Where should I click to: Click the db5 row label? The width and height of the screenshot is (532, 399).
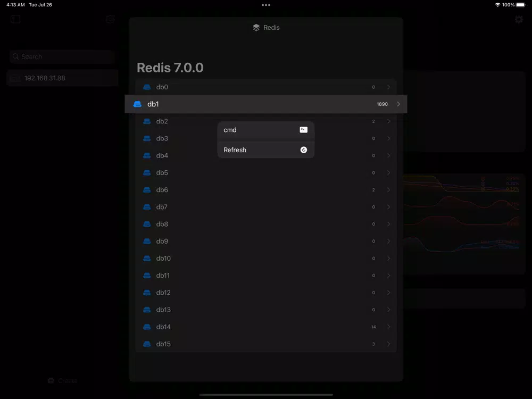click(x=162, y=173)
